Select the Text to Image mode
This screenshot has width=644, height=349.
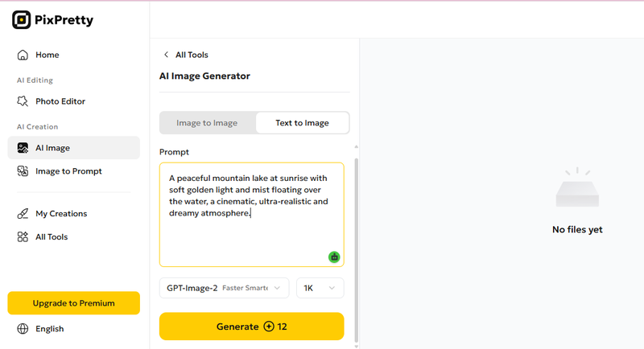click(x=303, y=122)
